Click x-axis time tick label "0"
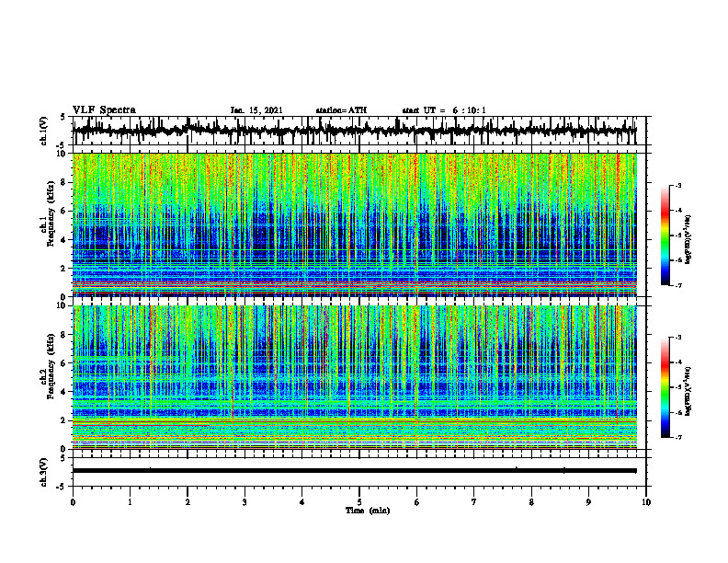Viewport: 728px width, 563px height. [73, 502]
